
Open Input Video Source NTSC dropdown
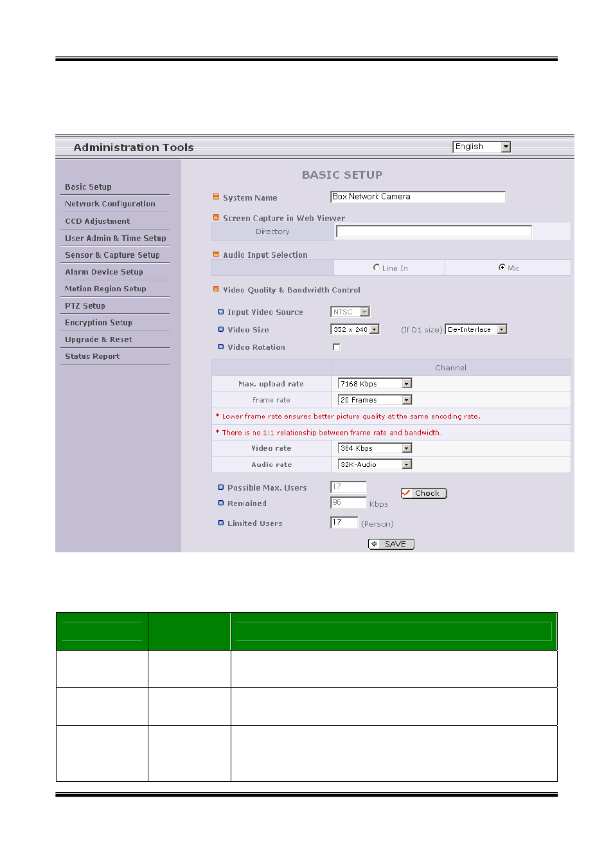350,312
